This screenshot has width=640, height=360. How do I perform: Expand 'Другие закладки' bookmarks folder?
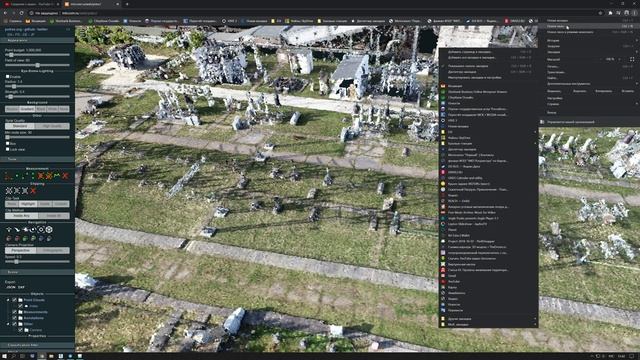(488, 319)
